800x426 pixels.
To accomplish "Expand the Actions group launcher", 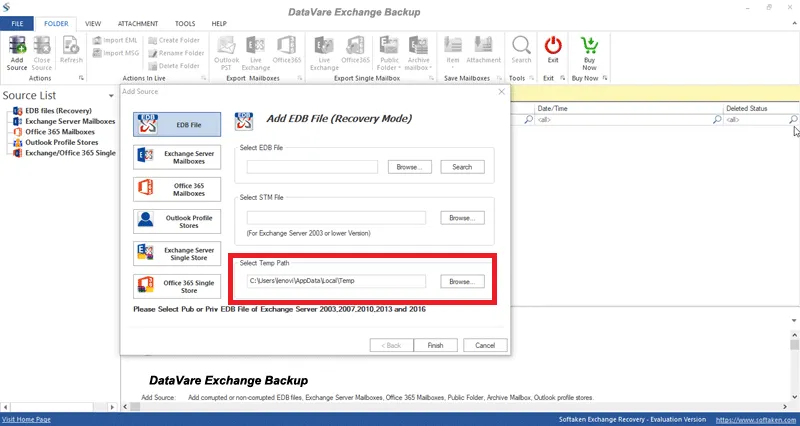I will point(81,78).
